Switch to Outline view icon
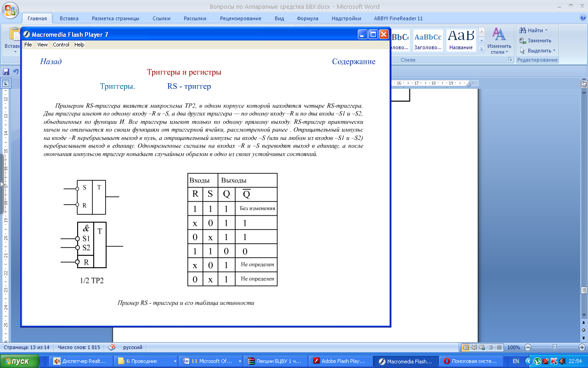588x368 pixels. point(491,347)
